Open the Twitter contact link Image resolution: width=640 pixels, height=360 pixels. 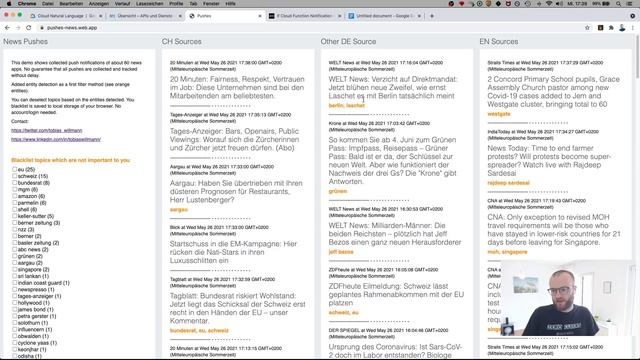[47, 130]
